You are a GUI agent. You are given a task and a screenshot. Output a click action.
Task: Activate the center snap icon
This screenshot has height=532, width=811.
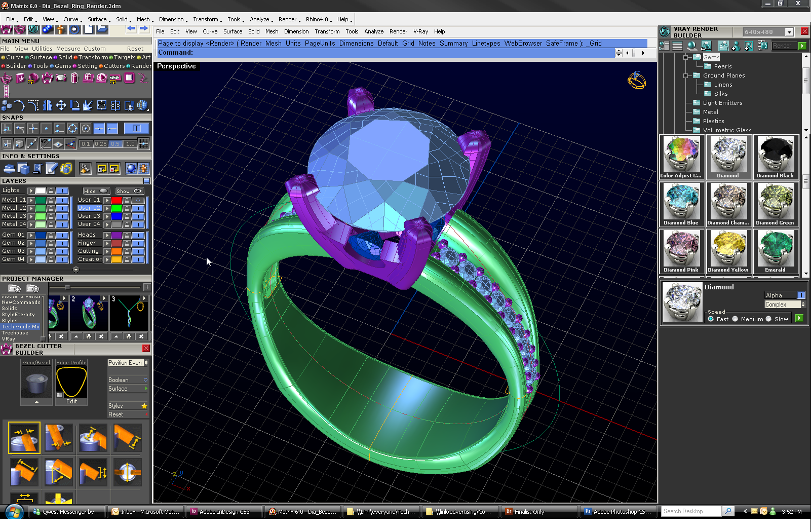pos(86,128)
